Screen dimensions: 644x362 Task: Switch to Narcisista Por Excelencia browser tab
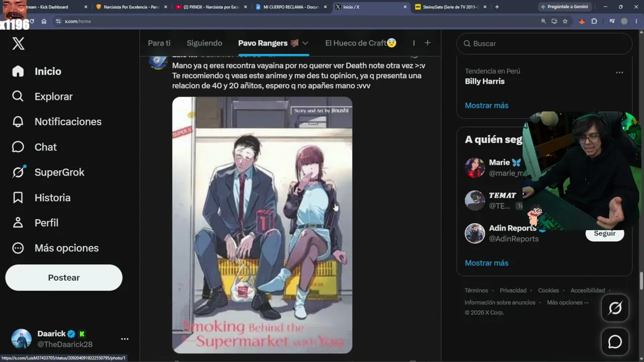point(131,7)
